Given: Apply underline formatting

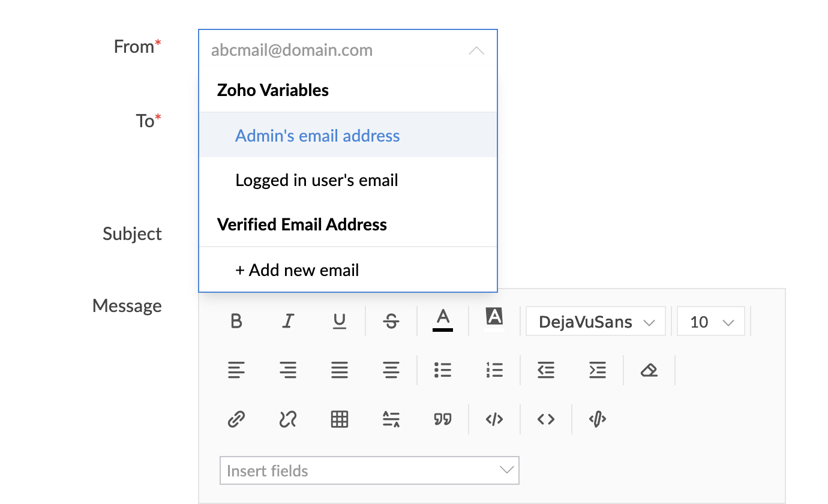Looking at the screenshot, I should click(x=340, y=322).
